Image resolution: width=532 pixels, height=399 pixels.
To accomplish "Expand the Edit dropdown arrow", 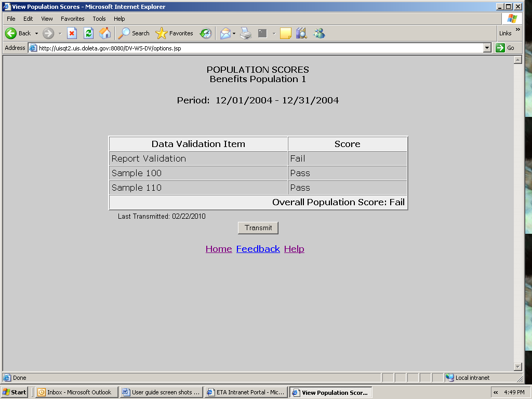I will (274, 34).
